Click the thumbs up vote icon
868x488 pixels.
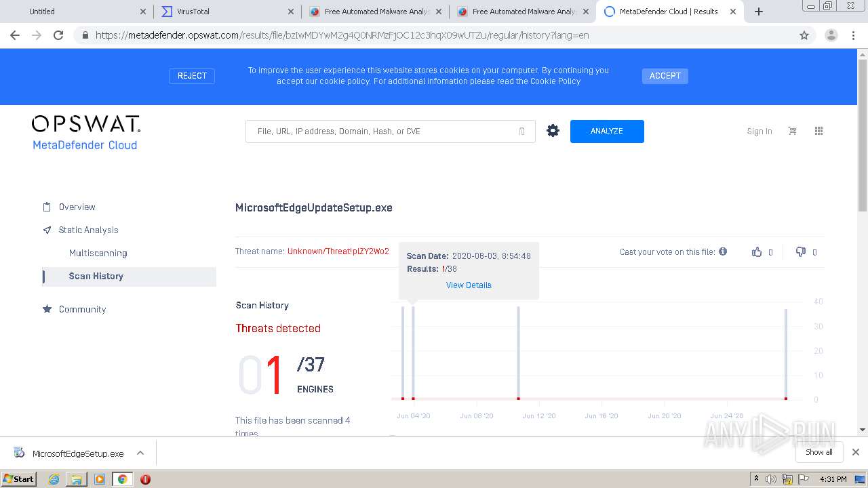757,251
